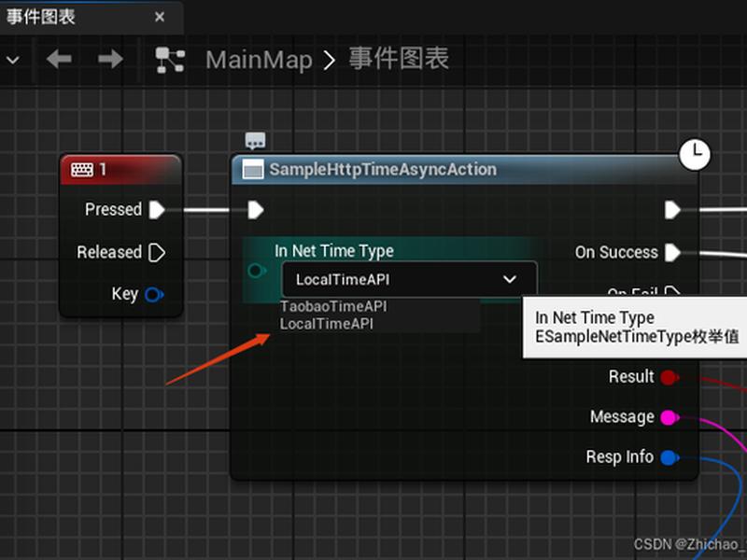Choose TaobaoTimeAPI from the list

click(x=333, y=306)
